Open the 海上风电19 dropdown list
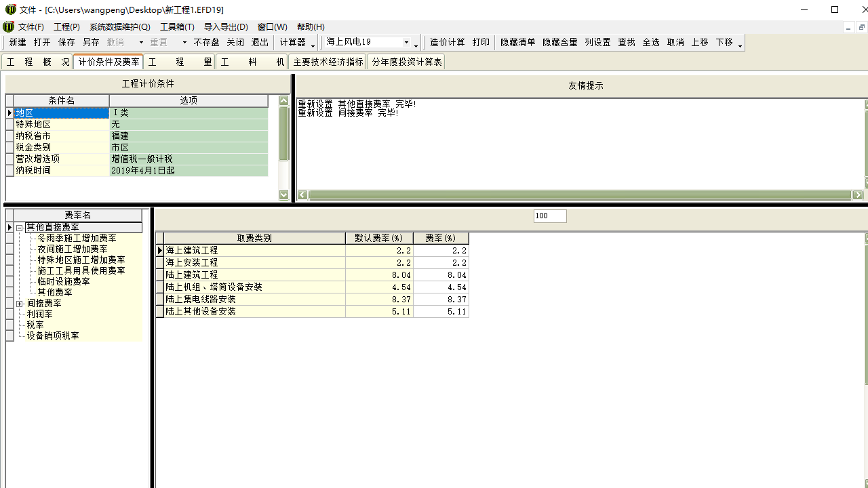The image size is (868, 488). point(406,42)
